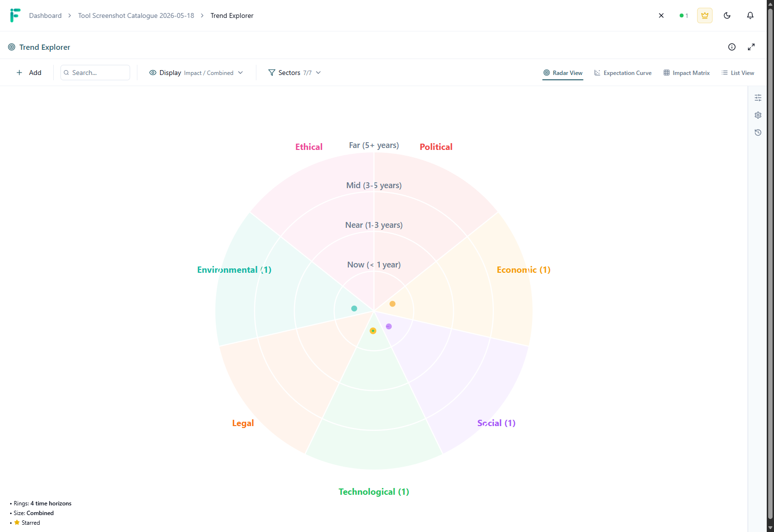Click the Trend Explorer target icon in the title
This screenshot has height=532, width=774.
click(12, 47)
